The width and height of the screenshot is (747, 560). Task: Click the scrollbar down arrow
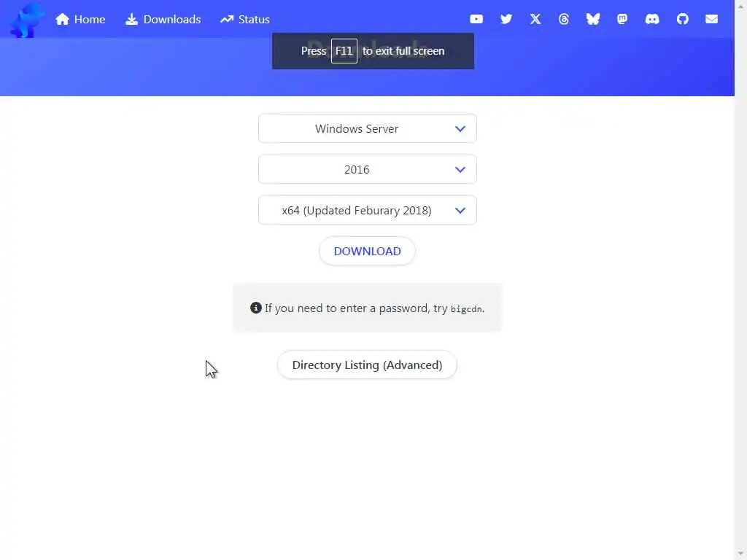click(x=741, y=553)
